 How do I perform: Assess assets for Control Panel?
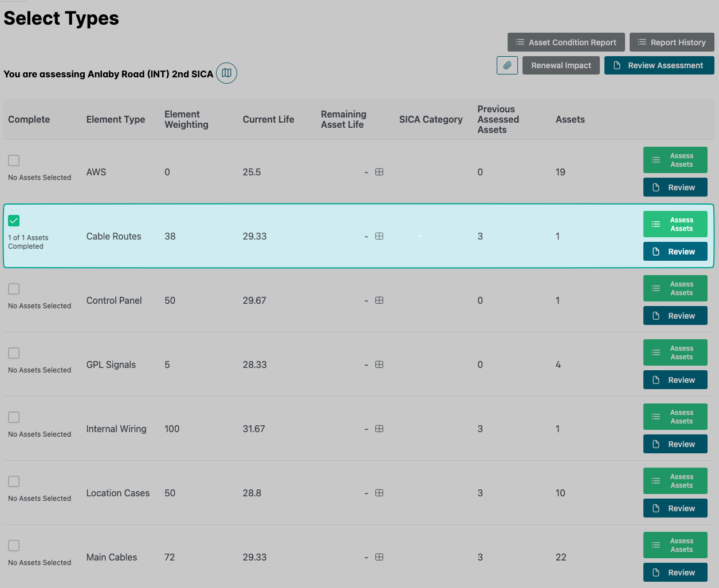675,288
